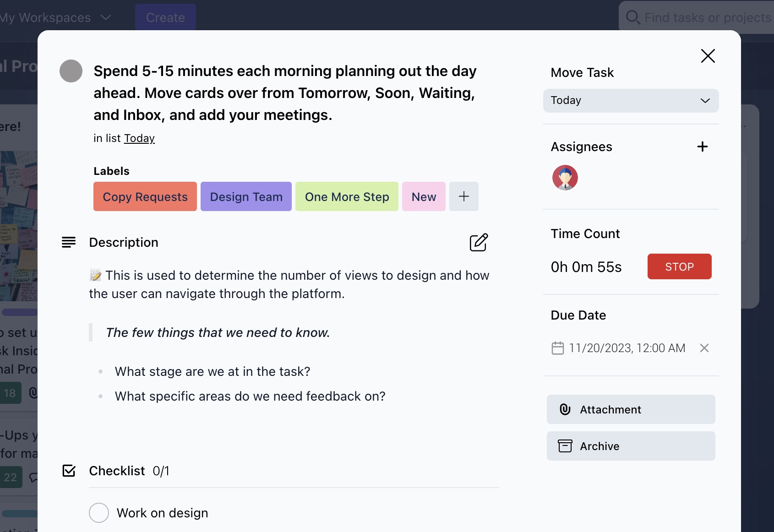Viewport: 774px width, 532px height.
Task: Click the add assignee plus icon
Action: point(703,147)
